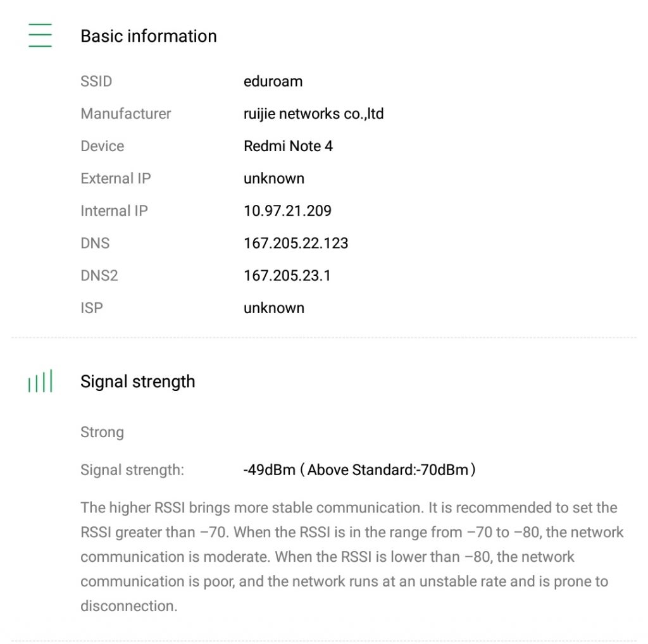Click the Manufacturer label

pyautogui.click(x=125, y=114)
